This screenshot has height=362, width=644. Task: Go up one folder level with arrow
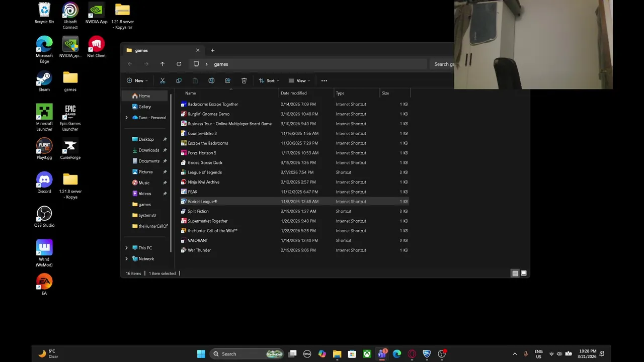coord(162,64)
